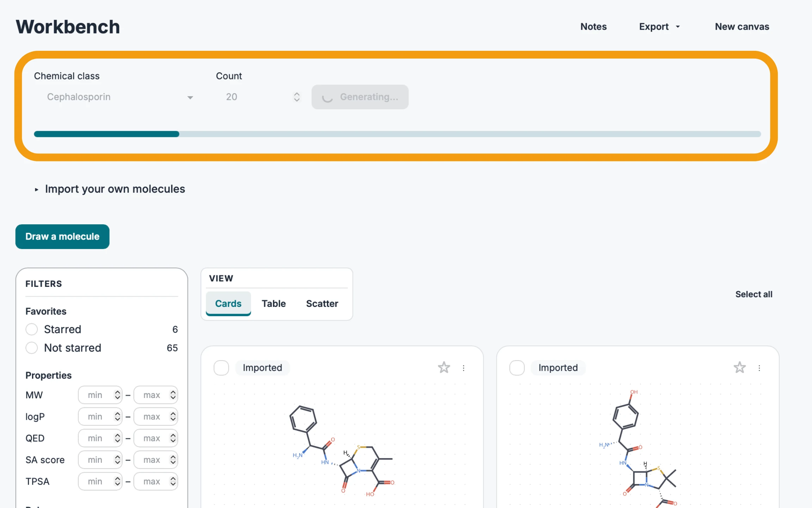
Task: Click the Draw a molecule button
Action: click(x=62, y=236)
